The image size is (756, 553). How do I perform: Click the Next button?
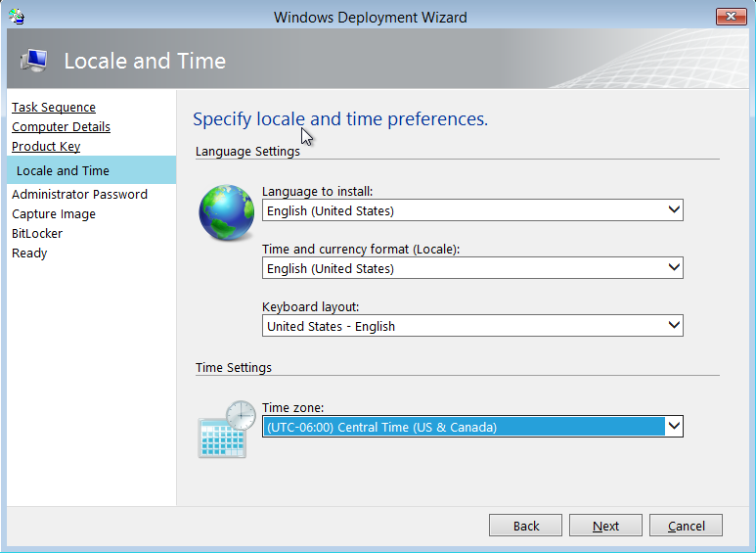point(605,525)
